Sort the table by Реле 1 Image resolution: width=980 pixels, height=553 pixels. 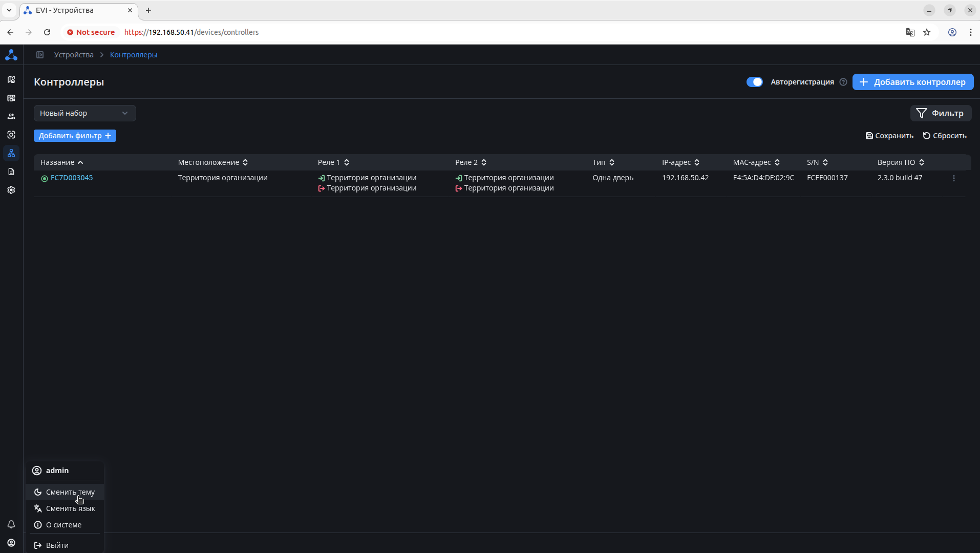(x=333, y=162)
